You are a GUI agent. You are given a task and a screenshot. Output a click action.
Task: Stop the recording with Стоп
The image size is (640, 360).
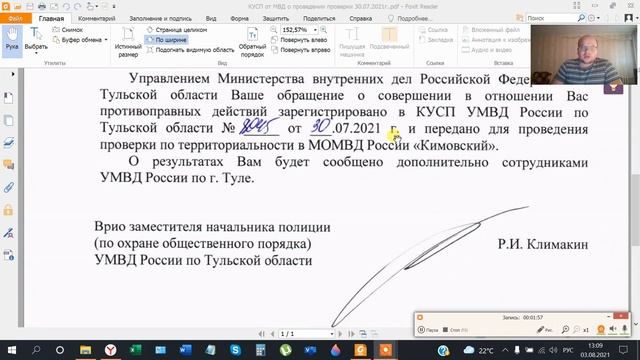pos(455,330)
